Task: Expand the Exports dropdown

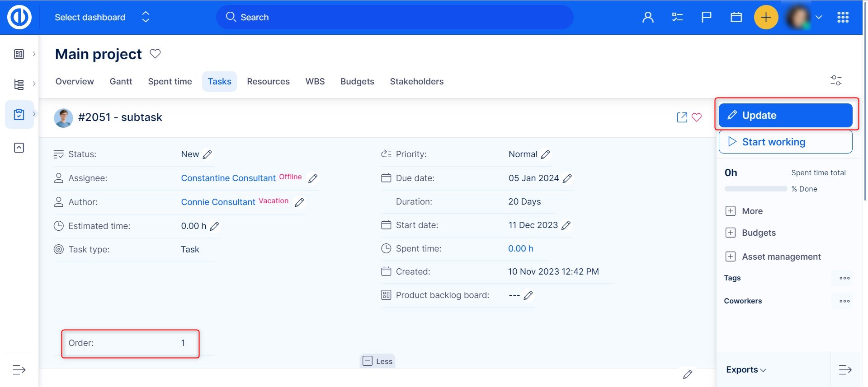Action: (x=746, y=370)
